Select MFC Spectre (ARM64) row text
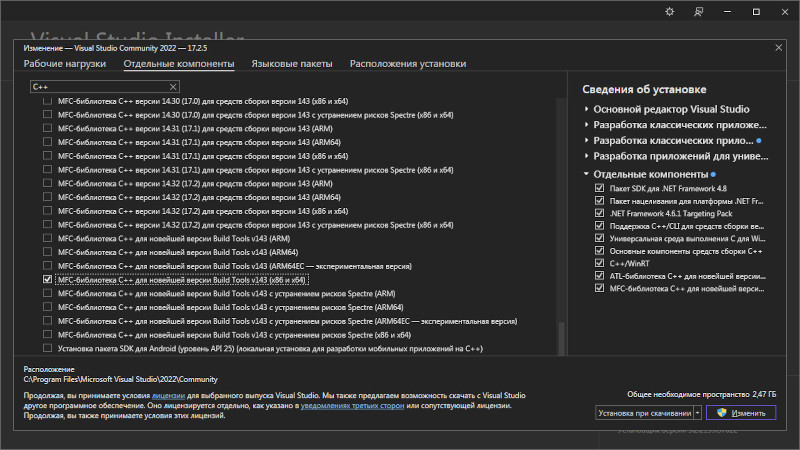The height and width of the screenshot is (450, 800). click(x=231, y=307)
